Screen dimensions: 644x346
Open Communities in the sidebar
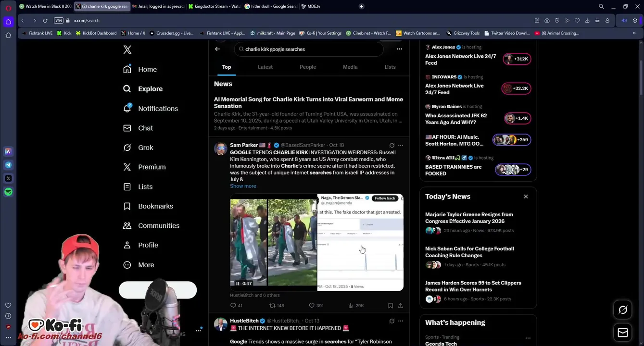pyautogui.click(x=151, y=225)
